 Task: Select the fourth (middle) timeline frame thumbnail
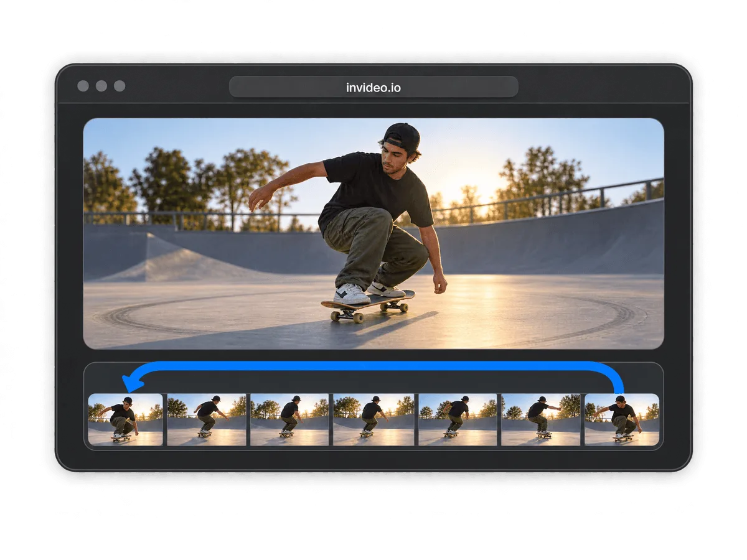click(374, 419)
